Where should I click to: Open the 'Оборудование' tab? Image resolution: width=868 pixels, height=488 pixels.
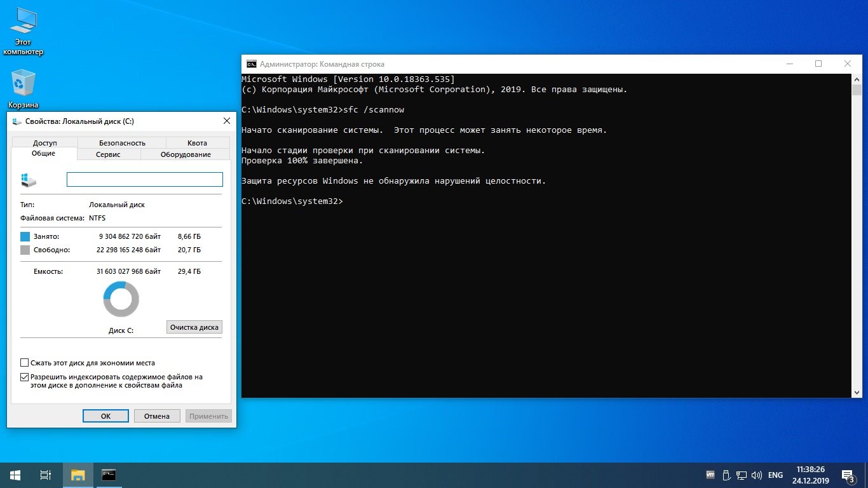186,154
